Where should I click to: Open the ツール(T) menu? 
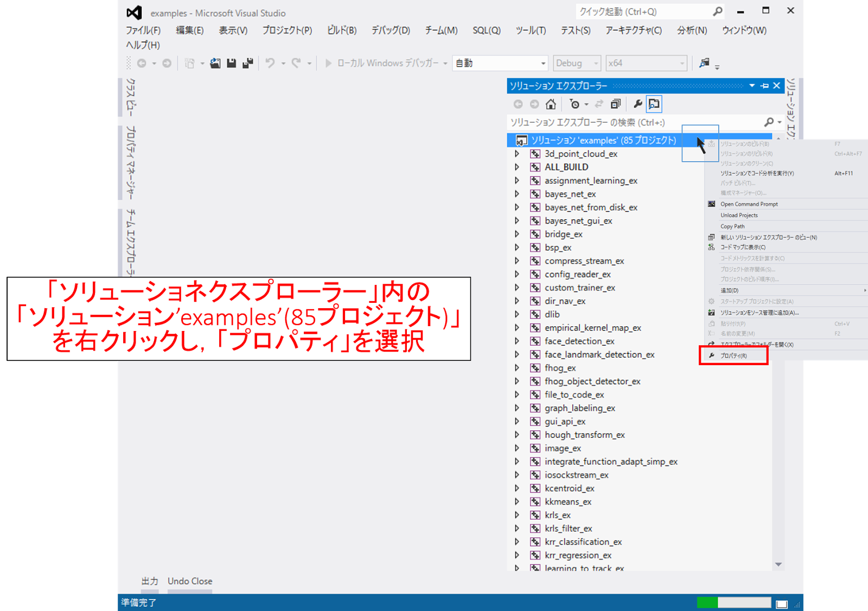click(531, 30)
